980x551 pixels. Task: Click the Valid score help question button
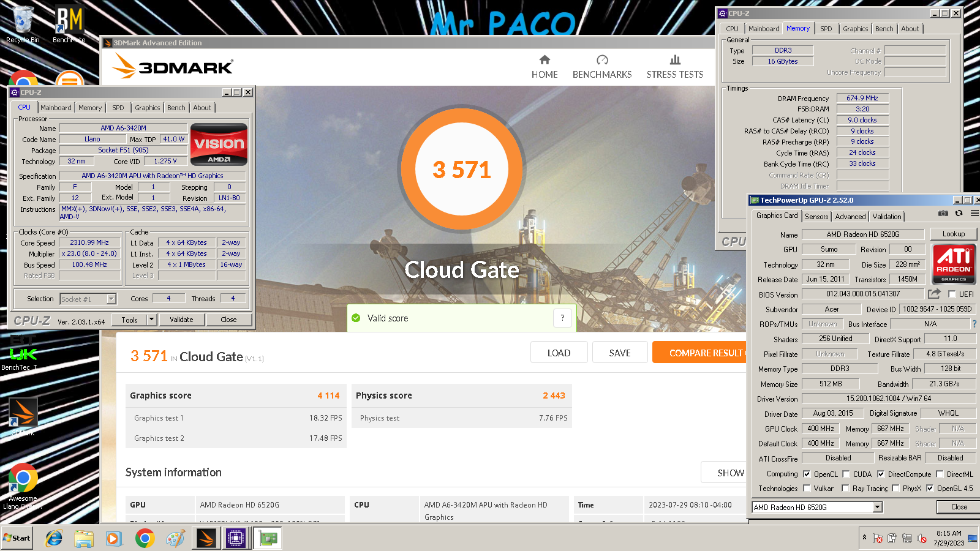pyautogui.click(x=562, y=317)
